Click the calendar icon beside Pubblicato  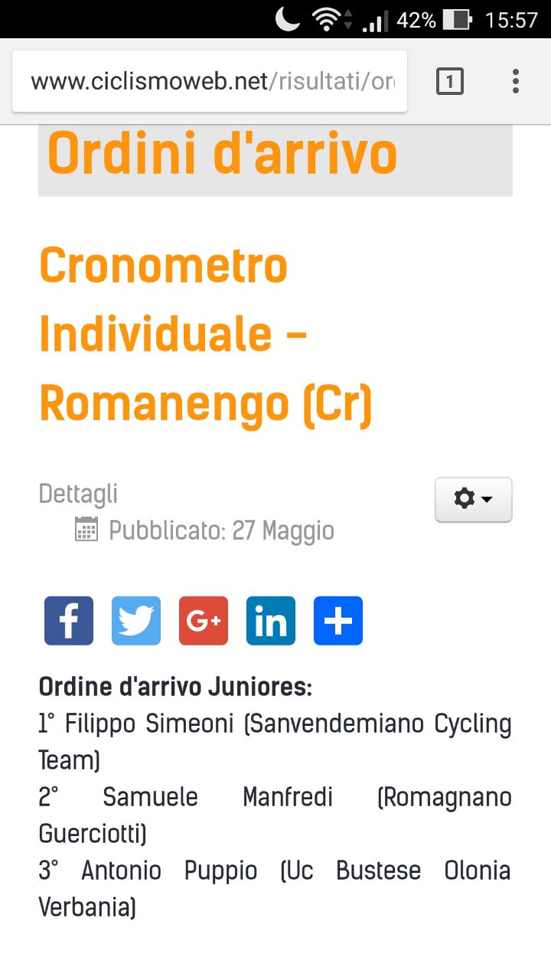86,529
